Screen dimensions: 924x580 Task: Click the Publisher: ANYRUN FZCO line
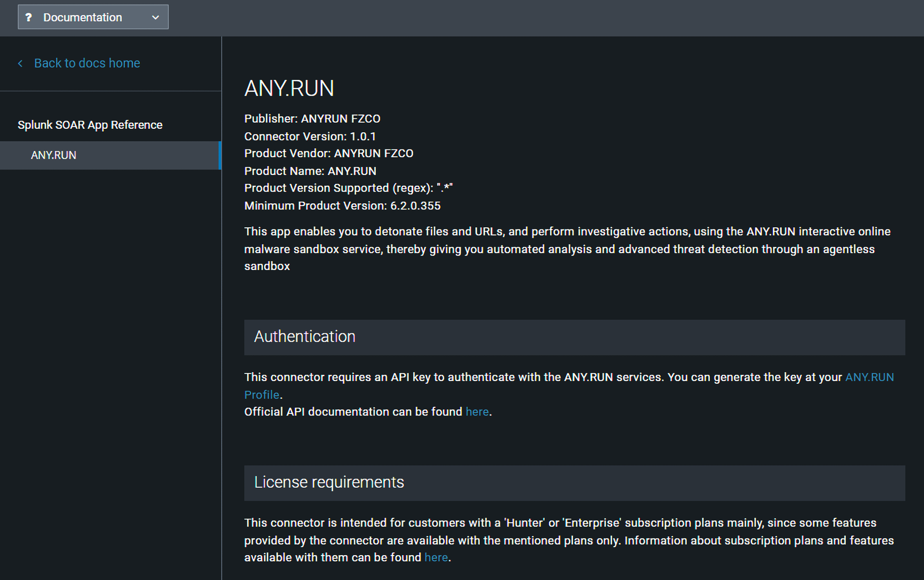pyautogui.click(x=312, y=119)
